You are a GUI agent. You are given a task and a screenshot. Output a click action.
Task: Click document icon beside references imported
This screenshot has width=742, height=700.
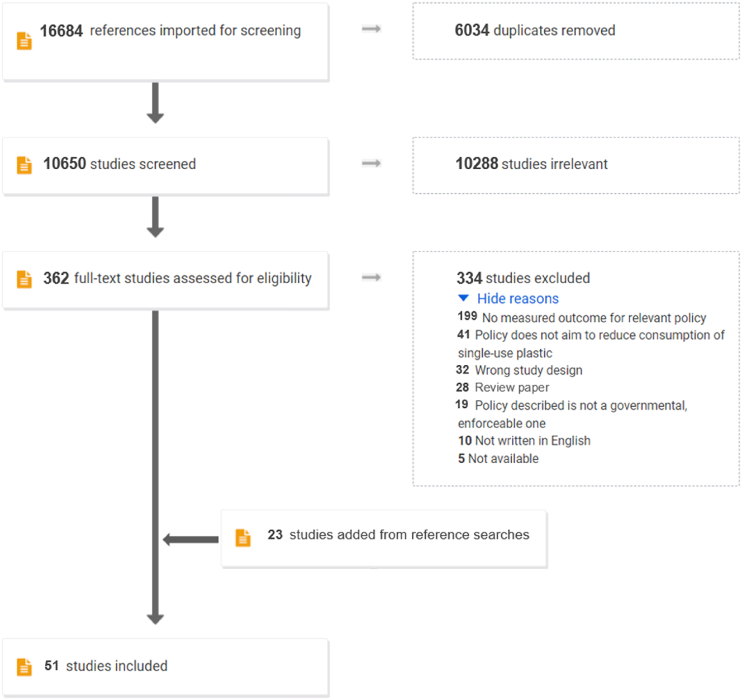click(24, 41)
